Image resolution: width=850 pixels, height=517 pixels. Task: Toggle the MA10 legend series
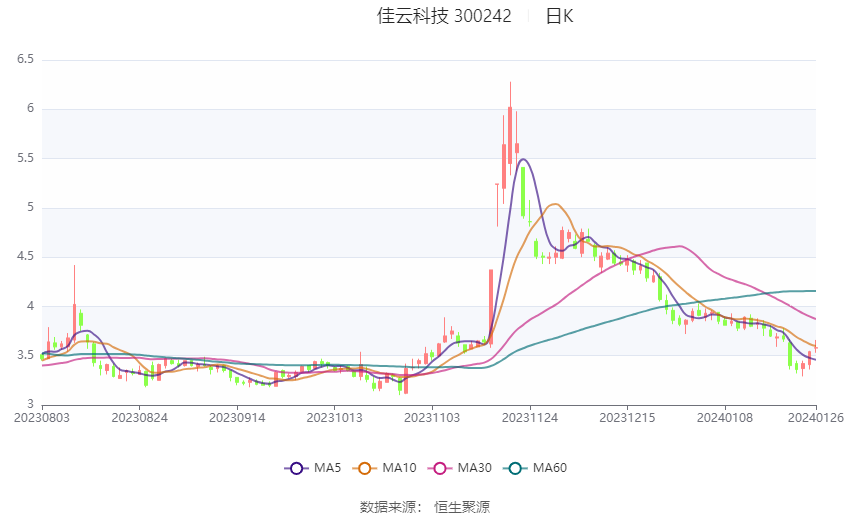click(x=384, y=468)
